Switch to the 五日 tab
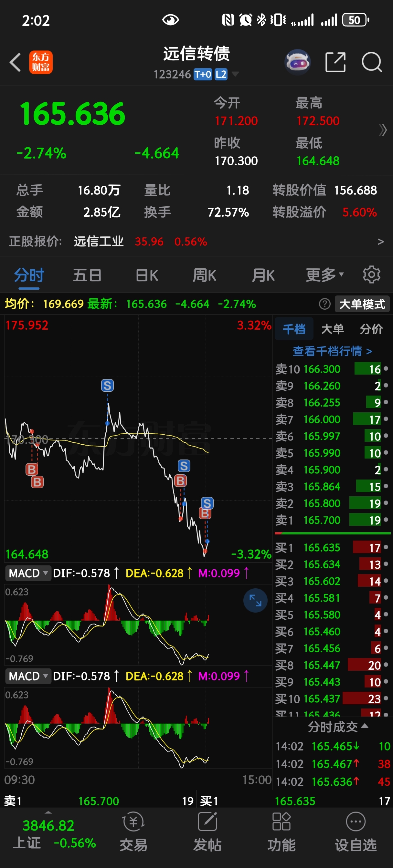This screenshot has width=393, height=868. point(87,275)
